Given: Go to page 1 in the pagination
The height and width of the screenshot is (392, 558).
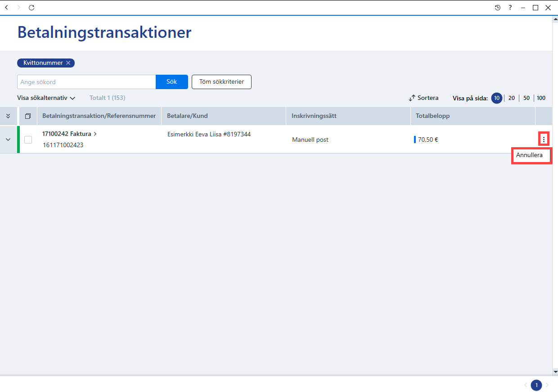Looking at the screenshot, I should click(x=536, y=385).
